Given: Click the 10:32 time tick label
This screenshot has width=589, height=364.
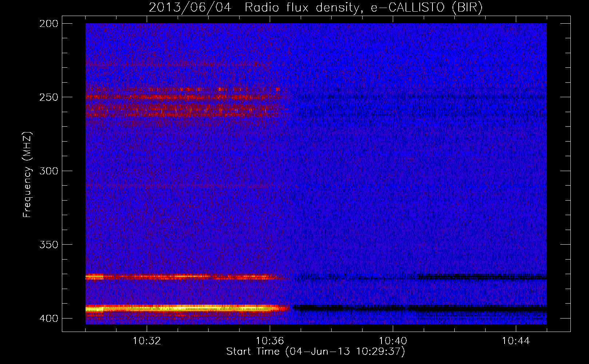Looking at the screenshot, I should (x=147, y=341).
